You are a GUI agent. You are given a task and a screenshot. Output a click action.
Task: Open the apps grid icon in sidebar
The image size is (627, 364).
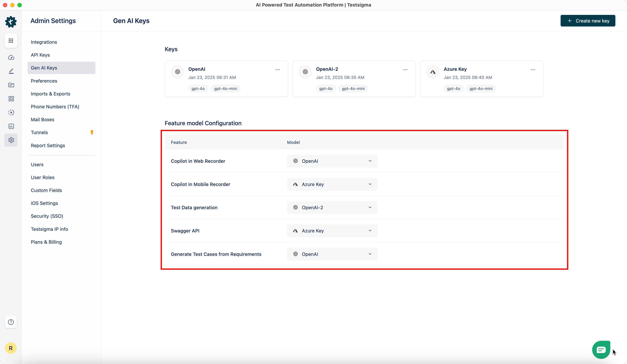[x=11, y=40]
